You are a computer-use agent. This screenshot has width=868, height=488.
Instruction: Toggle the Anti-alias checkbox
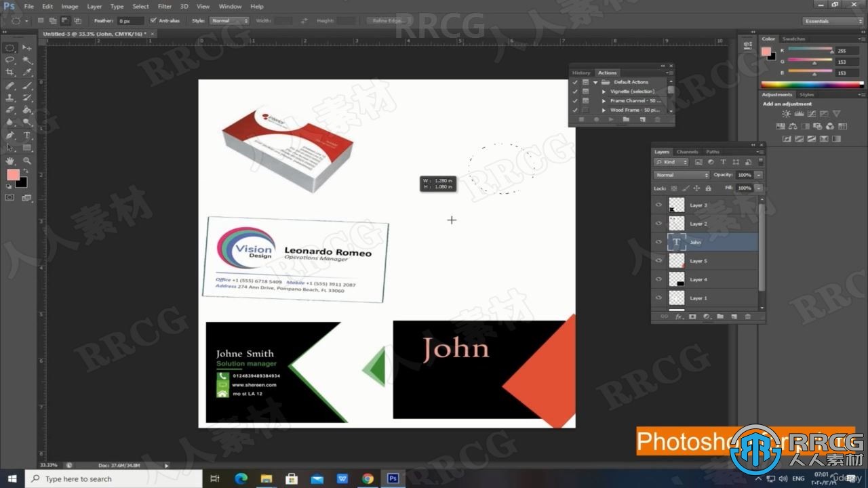pyautogui.click(x=153, y=21)
